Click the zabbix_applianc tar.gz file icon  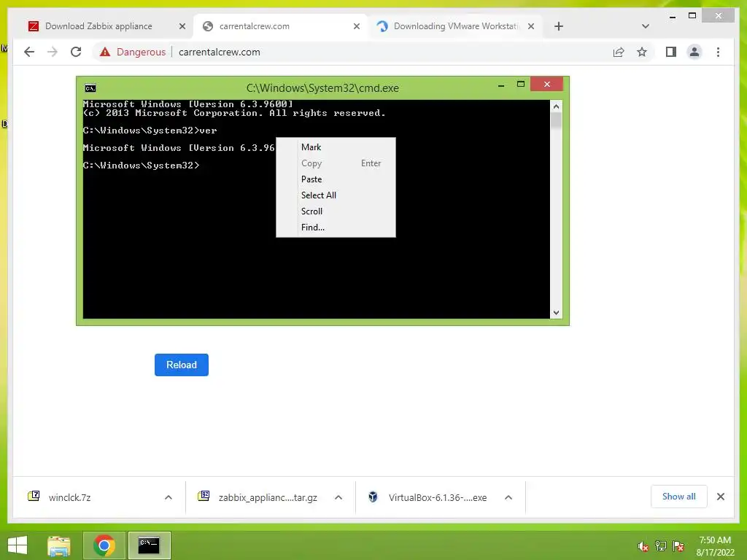click(x=204, y=496)
